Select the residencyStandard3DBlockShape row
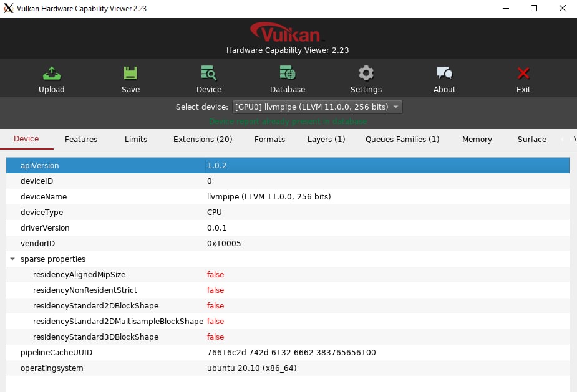Image resolution: width=577 pixels, height=392 pixels. 288,337
